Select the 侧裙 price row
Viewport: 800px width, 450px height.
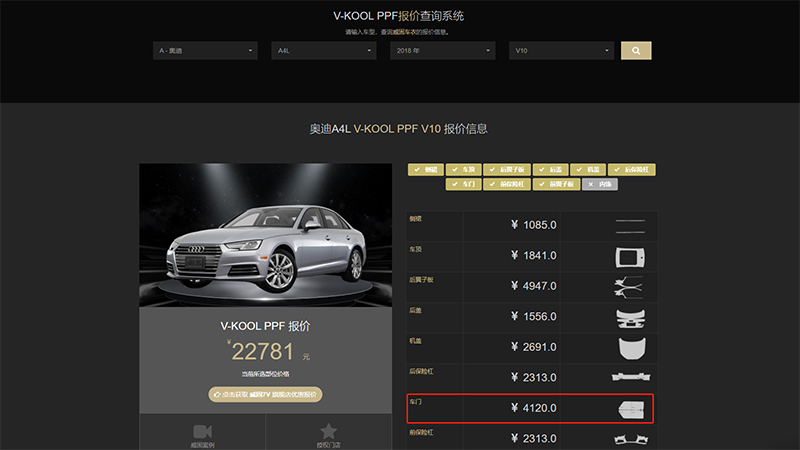point(530,226)
